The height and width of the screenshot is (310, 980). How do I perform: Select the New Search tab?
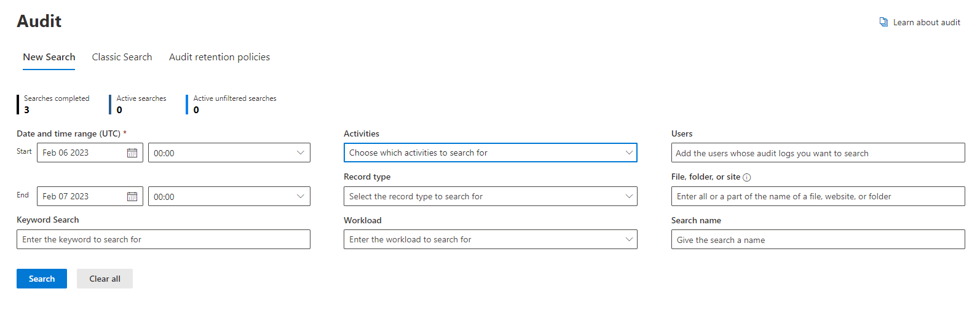pyautogui.click(x=49, y=57)
